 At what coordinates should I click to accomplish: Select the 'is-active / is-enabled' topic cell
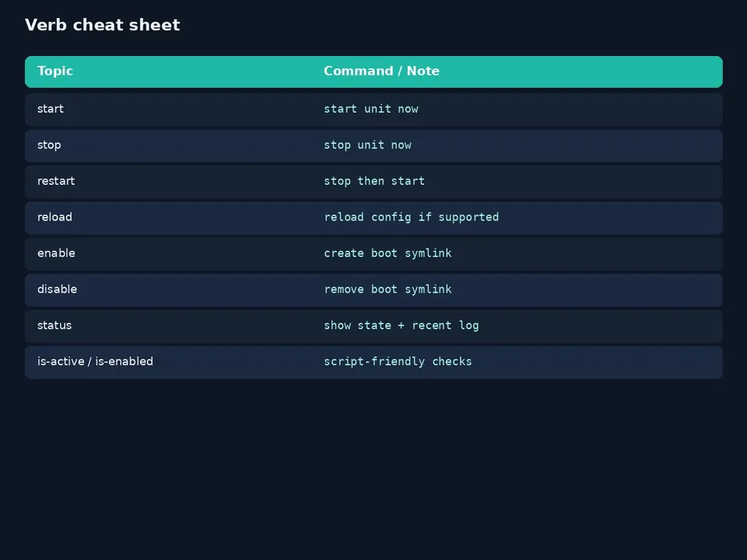pyautogui.click(x=95, y=362)
